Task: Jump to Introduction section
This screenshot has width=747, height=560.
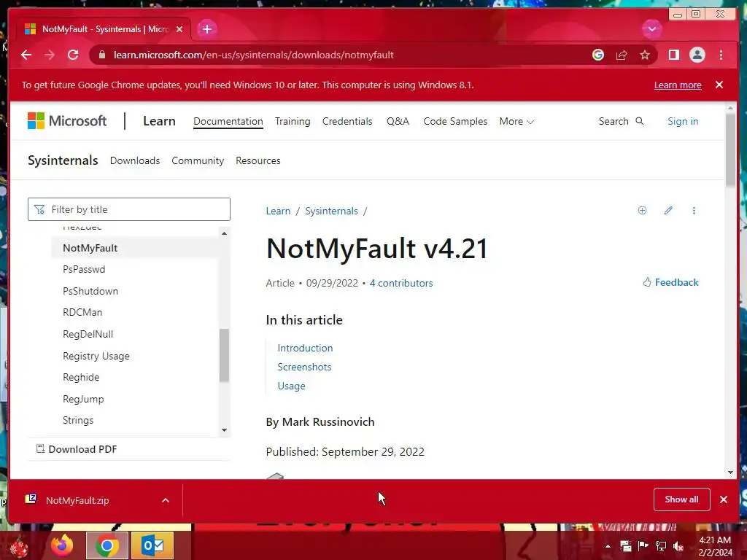Action: click(306, 348)
